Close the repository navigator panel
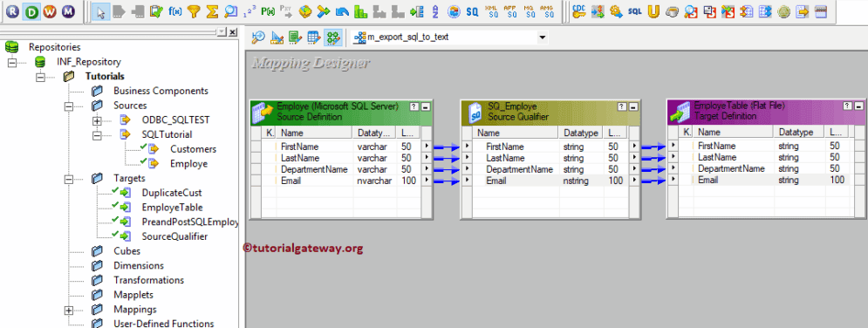Screen dimensions: 868x328 [233, 32]
